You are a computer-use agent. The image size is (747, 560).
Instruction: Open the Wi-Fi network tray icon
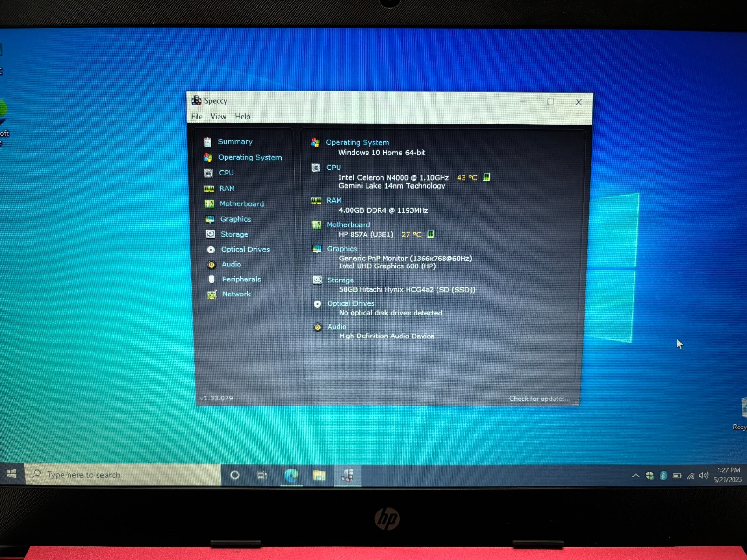pos(691,476)
